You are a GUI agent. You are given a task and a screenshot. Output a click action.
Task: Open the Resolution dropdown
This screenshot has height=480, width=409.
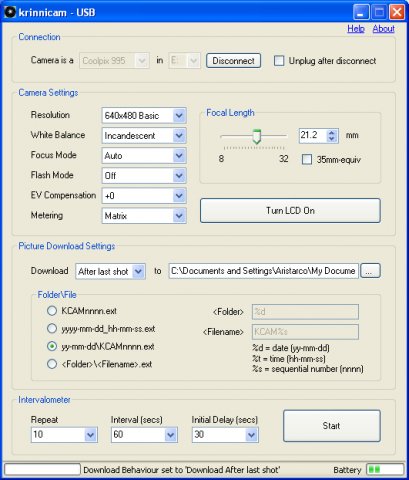144,116
